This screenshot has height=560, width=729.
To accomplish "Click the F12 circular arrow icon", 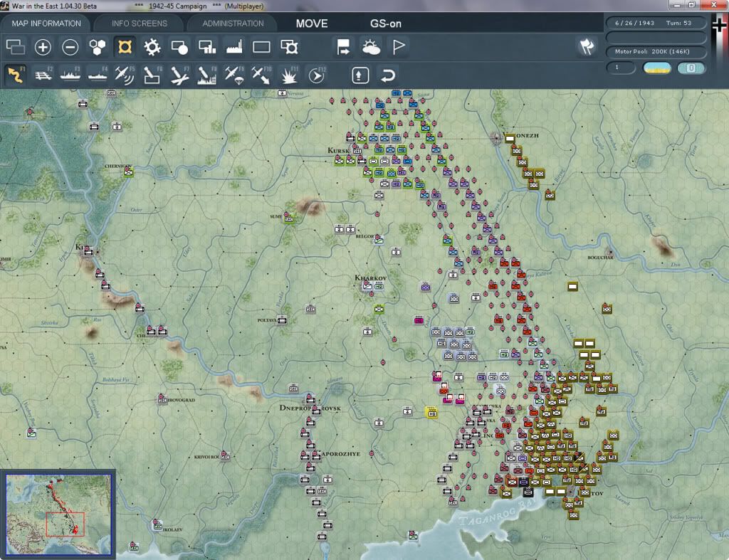I will [317, 75].
